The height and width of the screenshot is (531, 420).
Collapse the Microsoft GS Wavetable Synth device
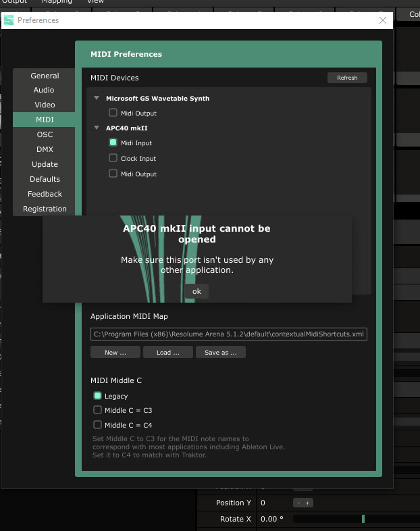tap(97, 98)
